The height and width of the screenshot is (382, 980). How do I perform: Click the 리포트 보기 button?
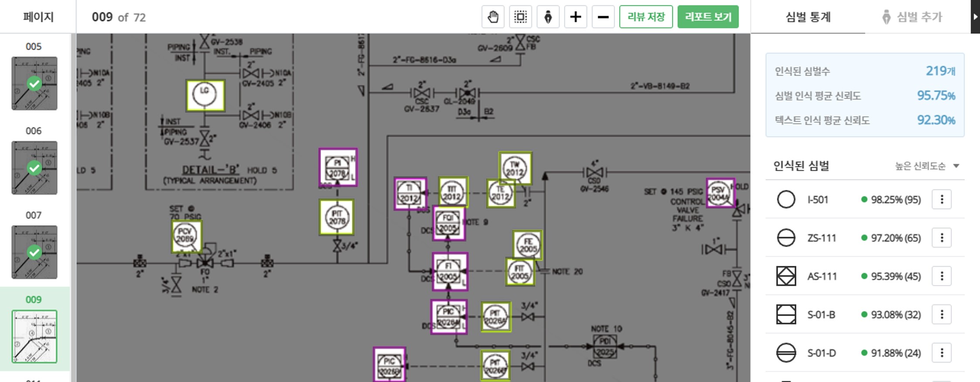click(x=708, y=17)
